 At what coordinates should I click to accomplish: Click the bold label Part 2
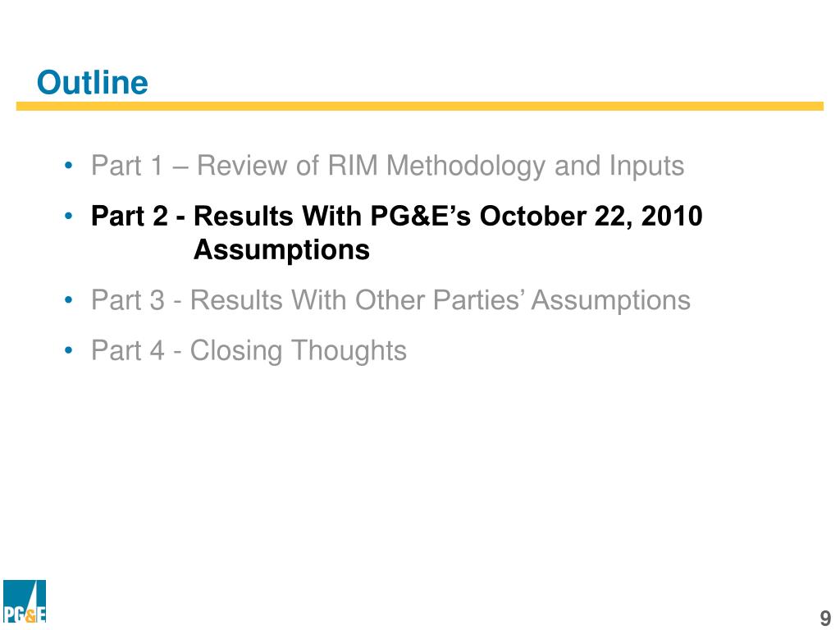[129, 217]
